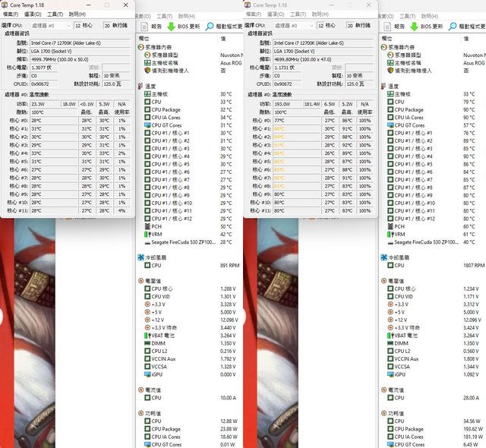Click the 冷卻風扇 fan icon above 891 RPM
486x448 pixels.
[x=141, y=257]
